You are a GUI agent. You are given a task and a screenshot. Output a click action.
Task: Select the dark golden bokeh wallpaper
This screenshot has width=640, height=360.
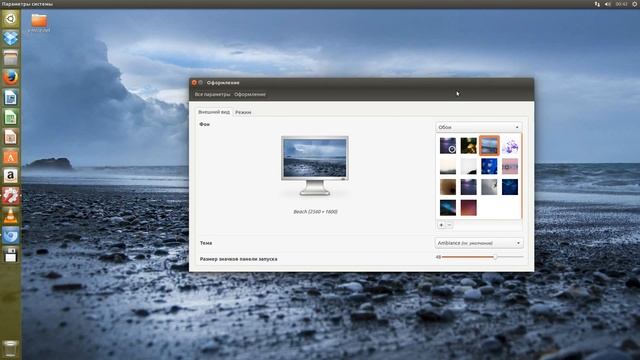tap(469, 146)
